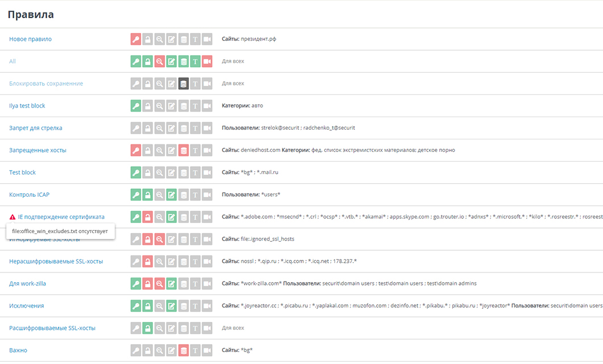
Task: Click the green key icon in IE подтверждение сертификата row
Action: [136, 217]
